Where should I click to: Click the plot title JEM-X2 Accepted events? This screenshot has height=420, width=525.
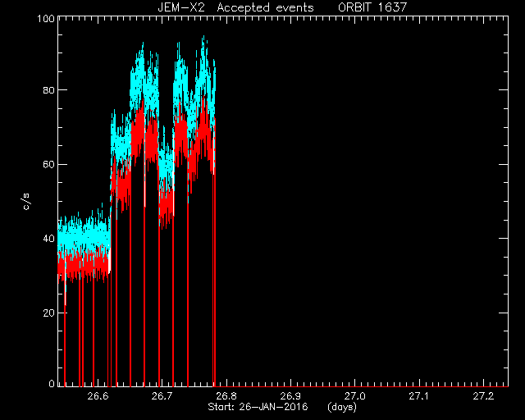[235, 7]
